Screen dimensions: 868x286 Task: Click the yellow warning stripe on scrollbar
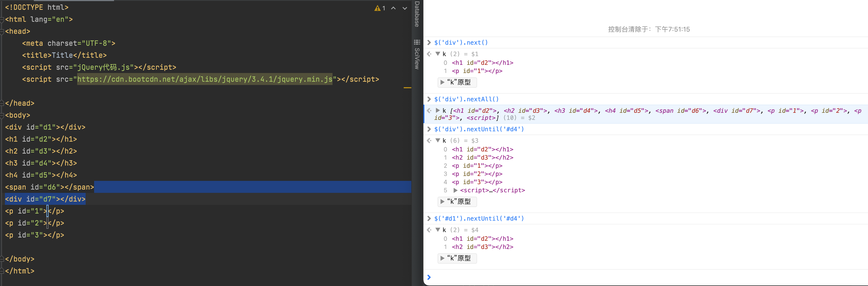point(407,88)
